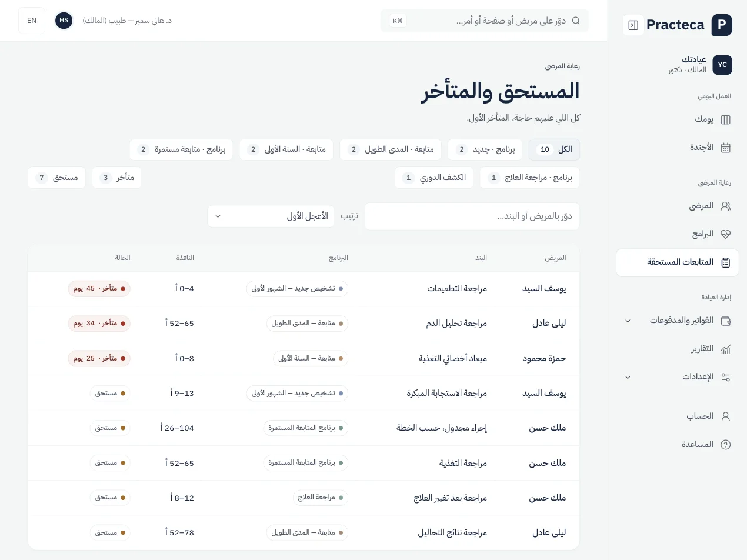Open البرامج in the sidebar
Screen dimensions: 747x560
tap(677, 234)
